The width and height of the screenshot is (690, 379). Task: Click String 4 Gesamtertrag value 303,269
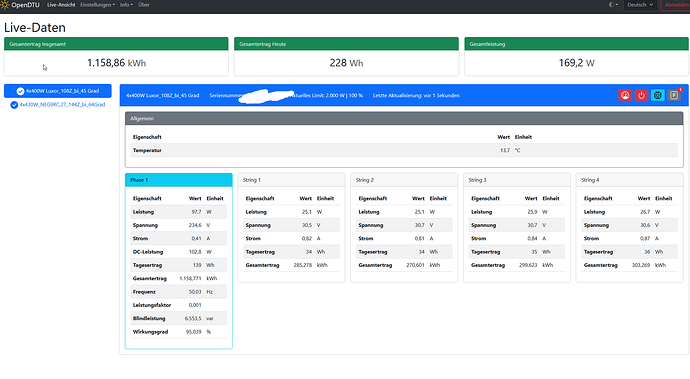pos(641,265)
